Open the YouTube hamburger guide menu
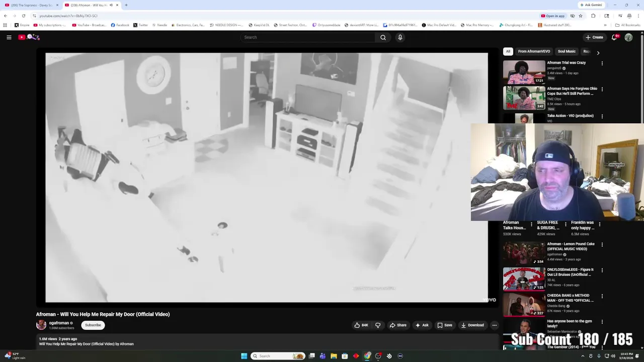644x362 pixels. click(9, 37)
